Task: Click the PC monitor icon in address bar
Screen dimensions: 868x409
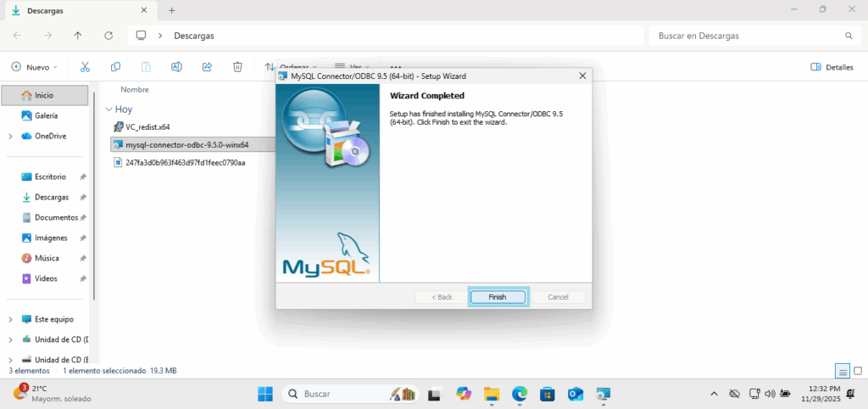Action: 142,36
